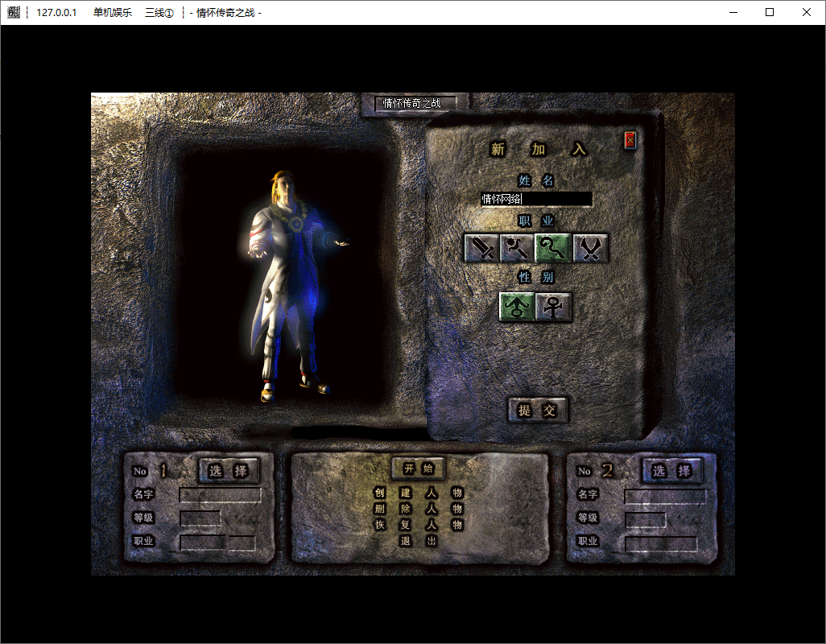The image size is (826, 644).
Task: Choose 创建人物 in the center menu
Action: pos(418,493)
